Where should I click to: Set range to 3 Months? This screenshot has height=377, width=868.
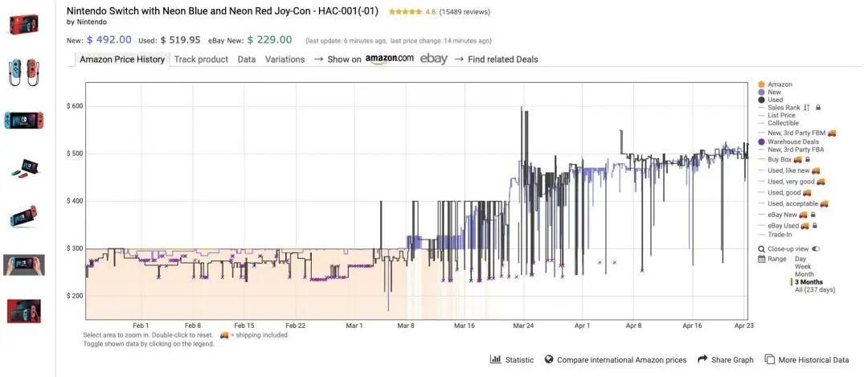(x=809, y=282)
